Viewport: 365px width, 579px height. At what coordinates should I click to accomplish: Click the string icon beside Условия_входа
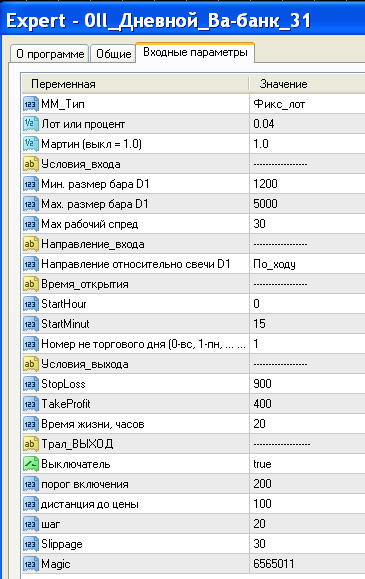[31, 164]
